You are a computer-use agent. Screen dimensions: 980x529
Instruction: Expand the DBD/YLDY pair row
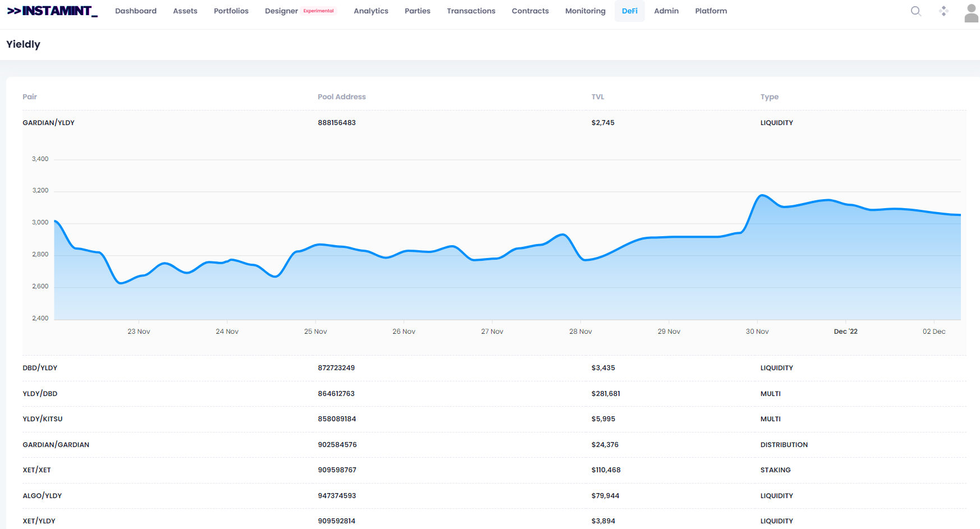pos(494,368)
